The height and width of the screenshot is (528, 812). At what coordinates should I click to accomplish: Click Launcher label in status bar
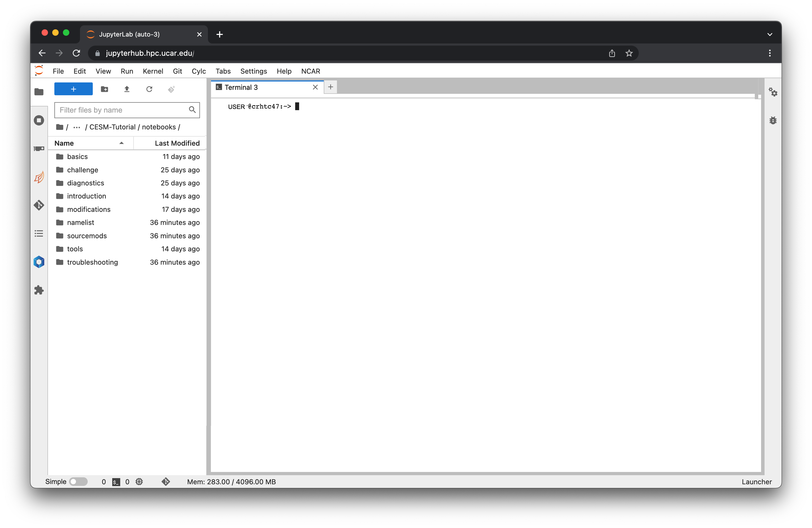point(756,482)
